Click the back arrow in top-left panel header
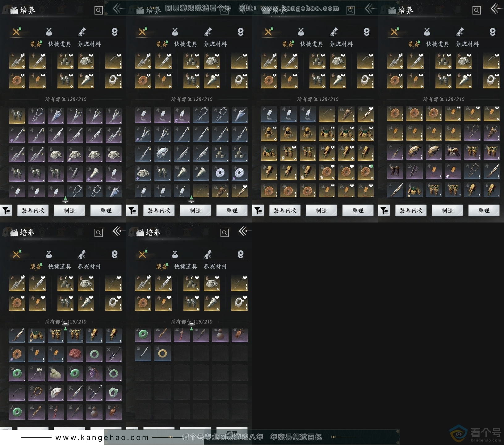 tap(119, 9)
